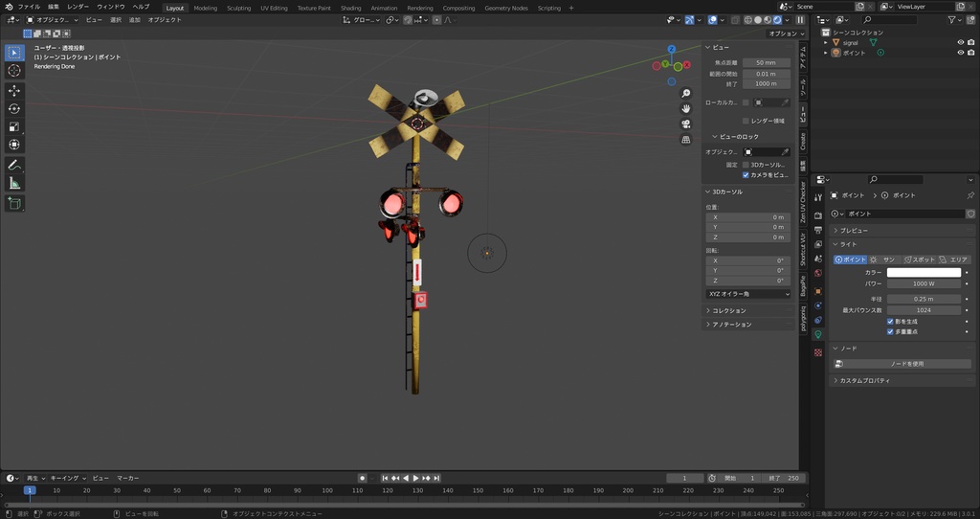Select the 3D Cursor tool
This screenshot has width=980, height=519.
point(14,71)
